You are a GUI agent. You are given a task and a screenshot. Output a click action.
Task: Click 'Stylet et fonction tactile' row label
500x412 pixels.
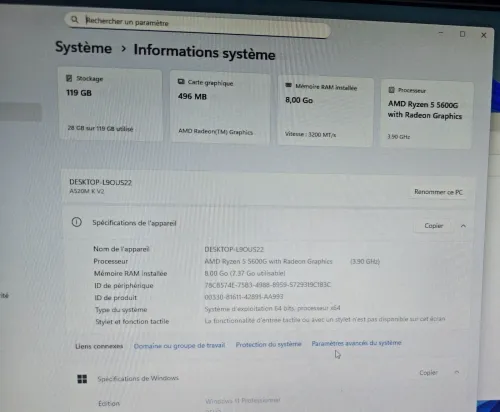(132, 322)
